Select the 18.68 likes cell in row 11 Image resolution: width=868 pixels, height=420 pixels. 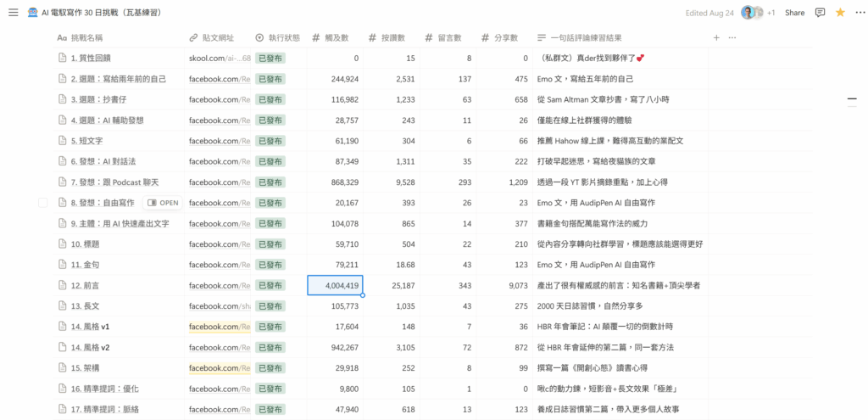(392, 265)
